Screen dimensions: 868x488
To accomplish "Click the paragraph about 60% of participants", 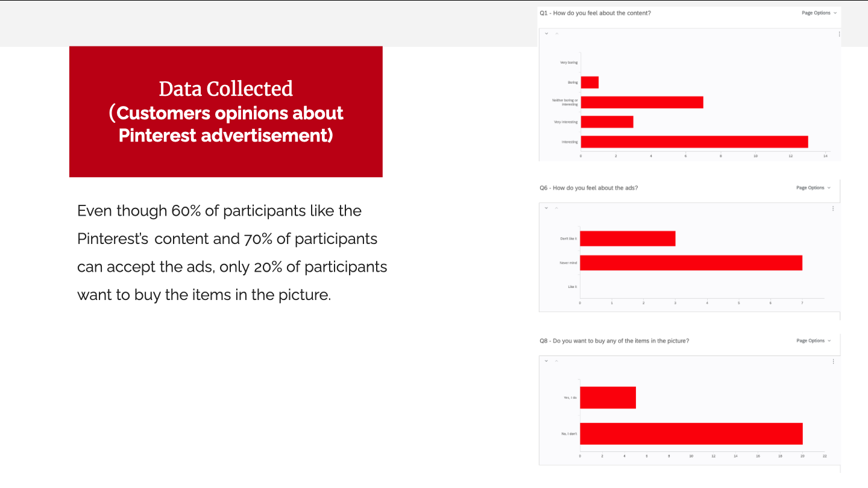I will coord(232,253).
